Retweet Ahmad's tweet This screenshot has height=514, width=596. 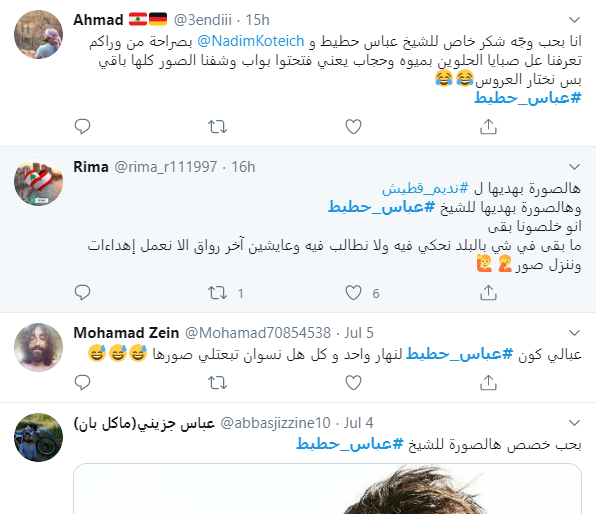(x=217, y=127)
